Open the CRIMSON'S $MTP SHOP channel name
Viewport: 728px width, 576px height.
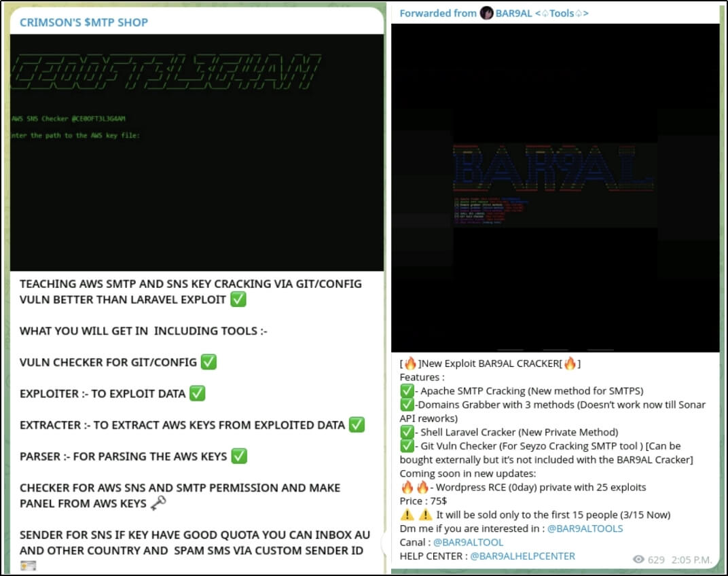coord(84,22)
